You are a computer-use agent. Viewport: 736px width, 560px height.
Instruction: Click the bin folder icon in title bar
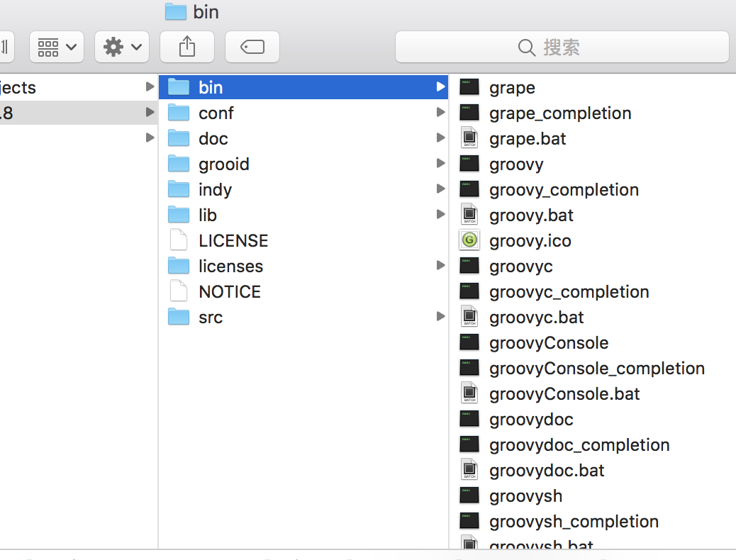[x=176, y=12]
